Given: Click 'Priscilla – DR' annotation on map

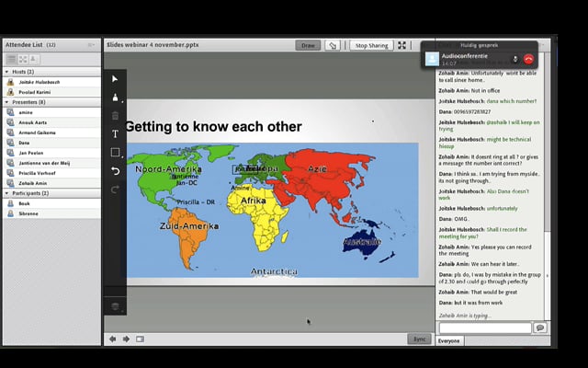Looking at the screenshot, I should click(x=196, y=202).
